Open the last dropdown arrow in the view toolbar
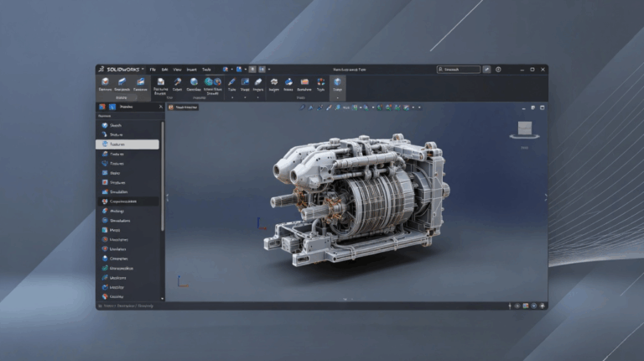644x361 pixels. click(419, 107)
